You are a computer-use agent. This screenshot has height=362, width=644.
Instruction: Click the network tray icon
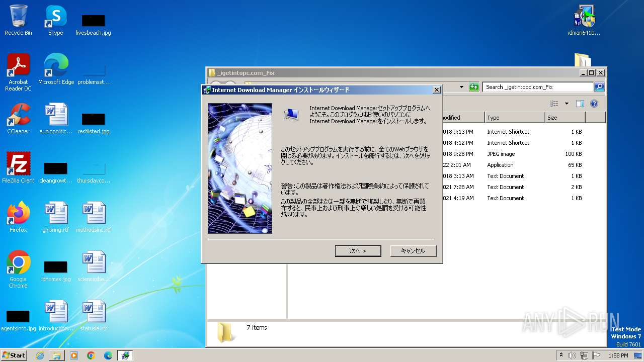point(584,355)
